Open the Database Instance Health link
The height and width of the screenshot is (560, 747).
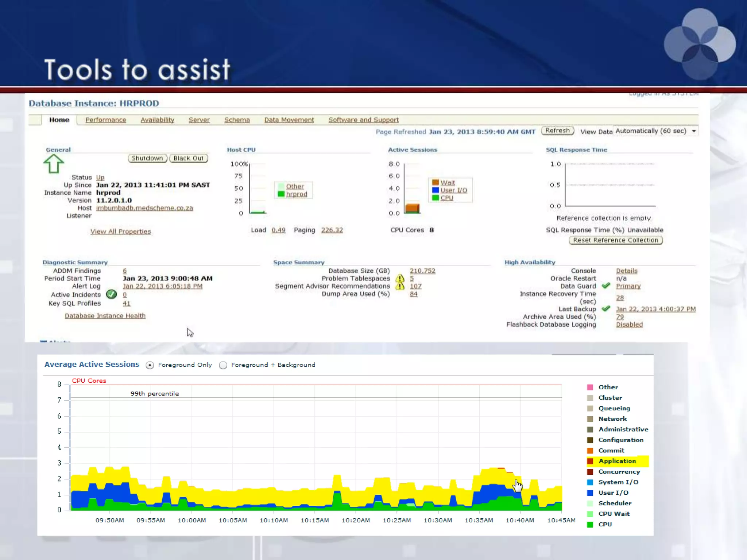(x=105, y=316)
